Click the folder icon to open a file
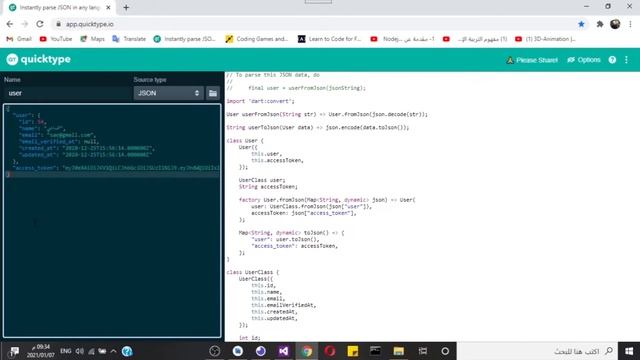Image resolution: width=640 pixels, height=360 pixels. pos(213,93)
